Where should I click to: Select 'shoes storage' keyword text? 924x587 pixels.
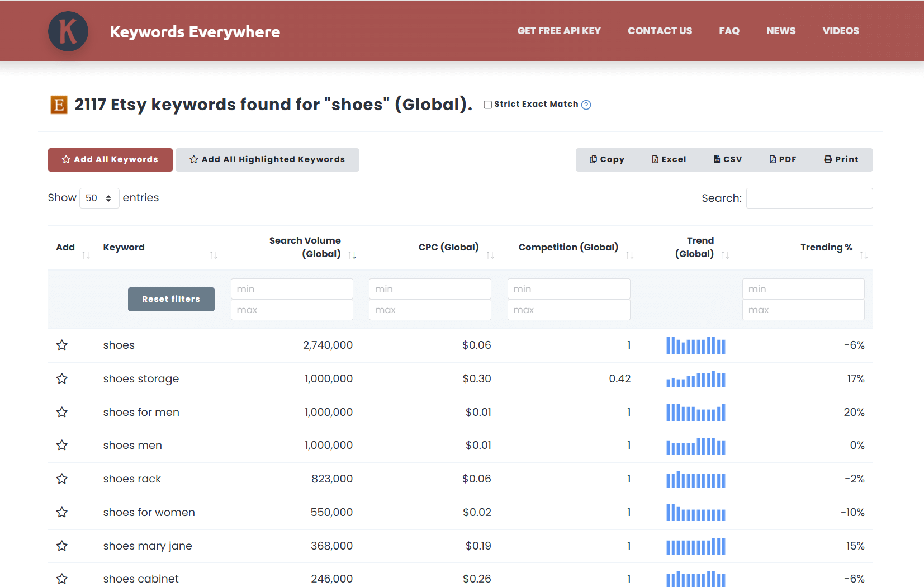pyautogui.click(x=141, y=379)
